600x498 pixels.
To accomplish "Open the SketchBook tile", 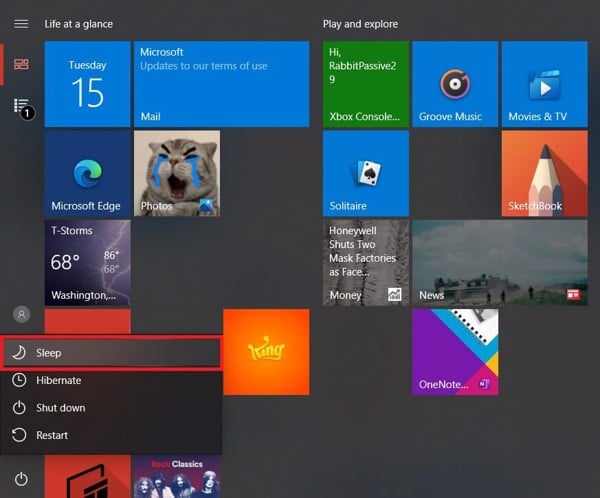I will coord(545,173).
